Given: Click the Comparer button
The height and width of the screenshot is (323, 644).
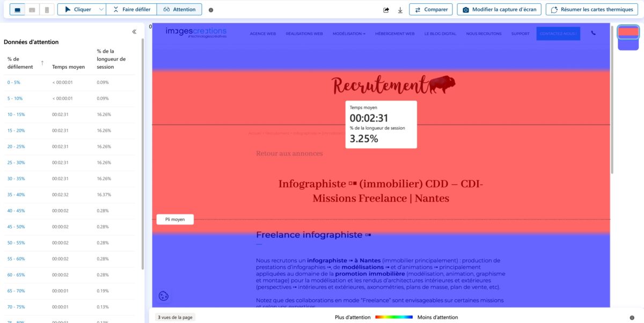Looking at the screenshot, I should coord(430,10).
